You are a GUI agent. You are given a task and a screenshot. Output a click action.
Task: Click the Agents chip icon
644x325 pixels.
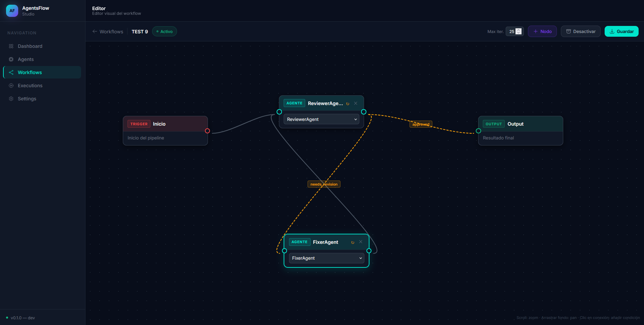(11, 59)
